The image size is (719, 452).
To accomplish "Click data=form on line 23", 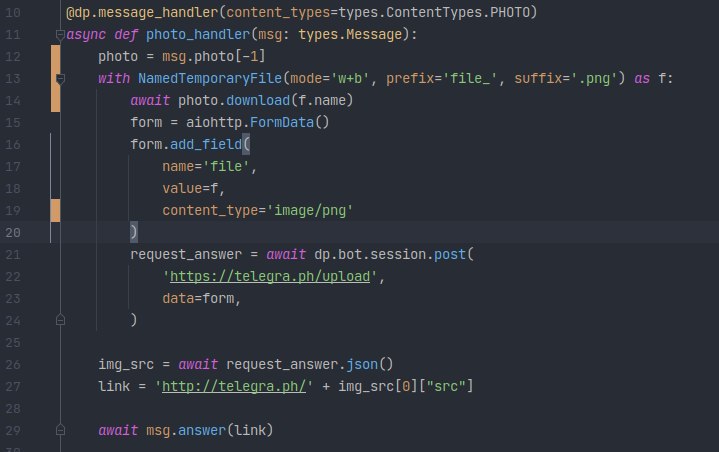I will point(198,298).
